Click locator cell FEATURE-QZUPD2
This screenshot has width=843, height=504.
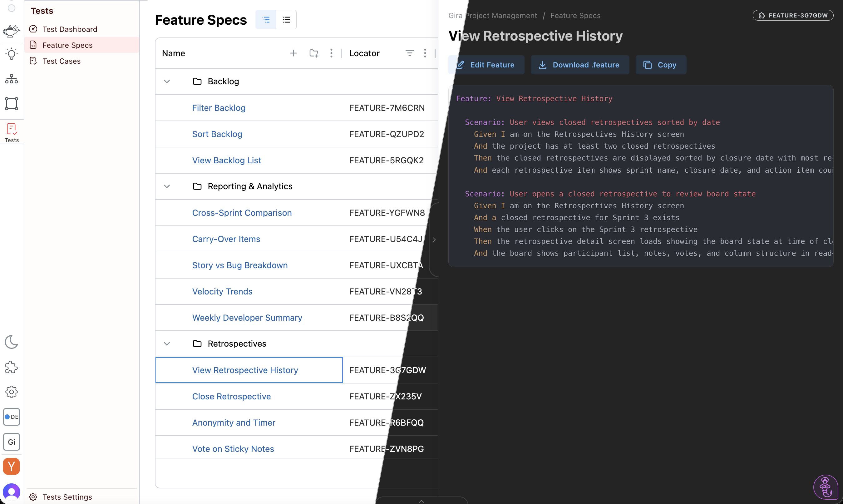(386, 134)
